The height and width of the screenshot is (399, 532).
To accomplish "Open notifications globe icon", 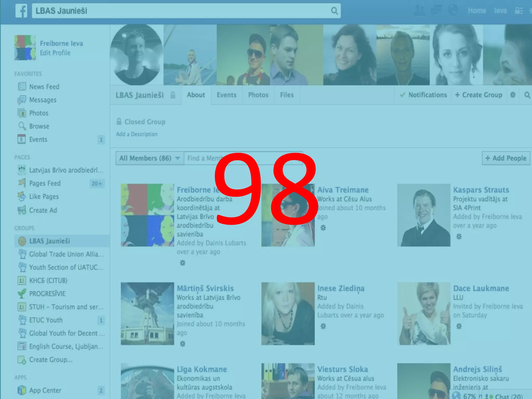I will 453,11.
